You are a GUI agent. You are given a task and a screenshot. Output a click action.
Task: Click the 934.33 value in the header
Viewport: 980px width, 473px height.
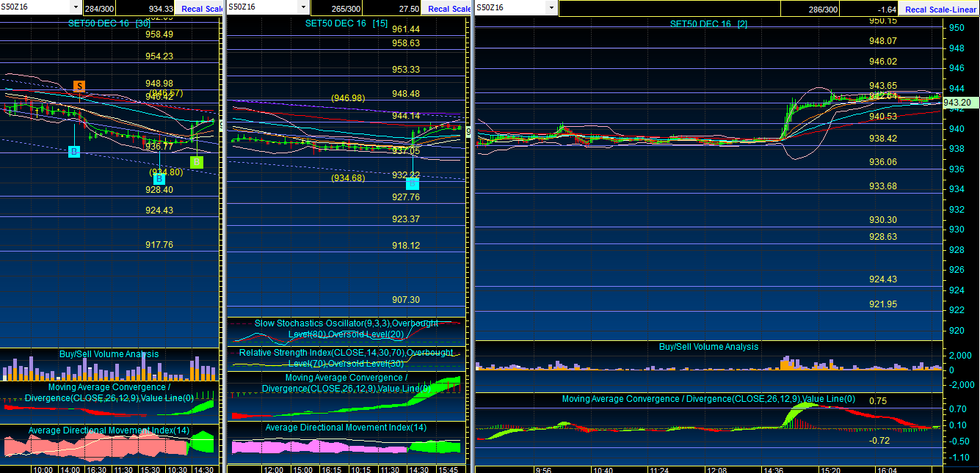[x=160, y=9]
